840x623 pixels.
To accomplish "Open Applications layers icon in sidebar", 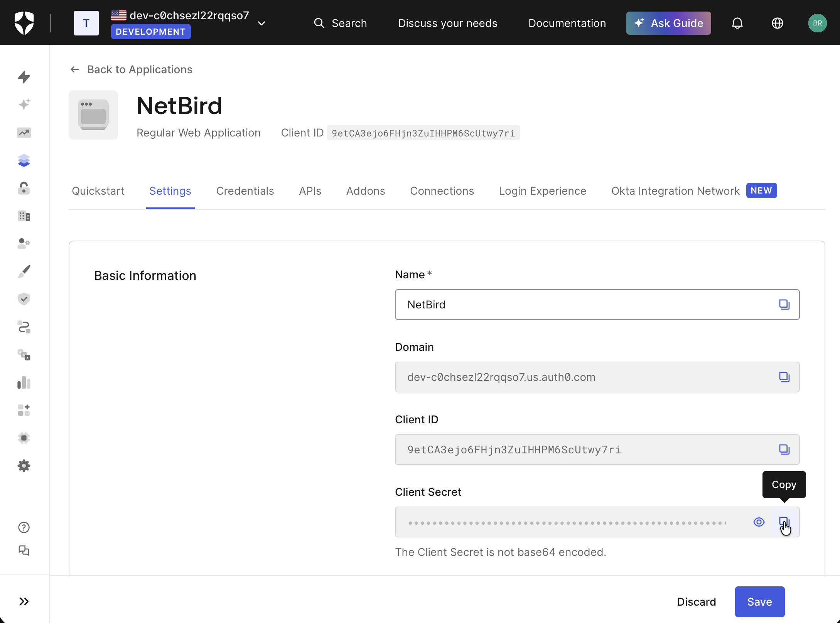I will point(24,160).
